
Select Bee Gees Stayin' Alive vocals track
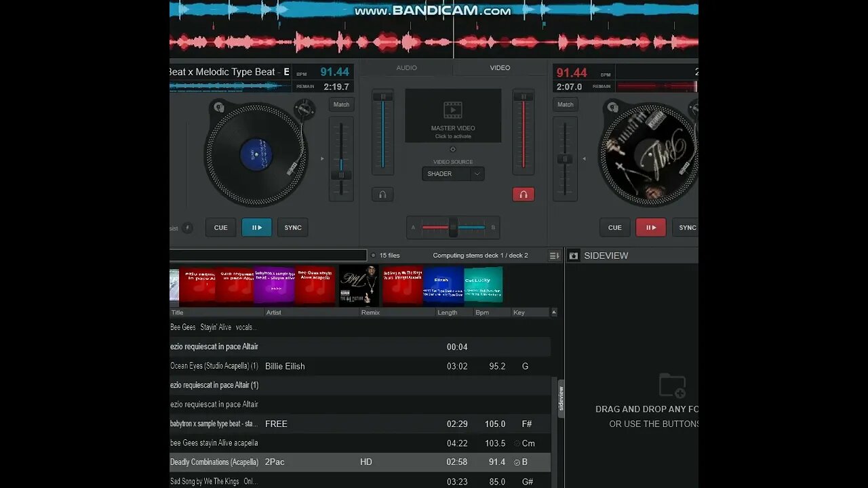click(x=360, y=327)
